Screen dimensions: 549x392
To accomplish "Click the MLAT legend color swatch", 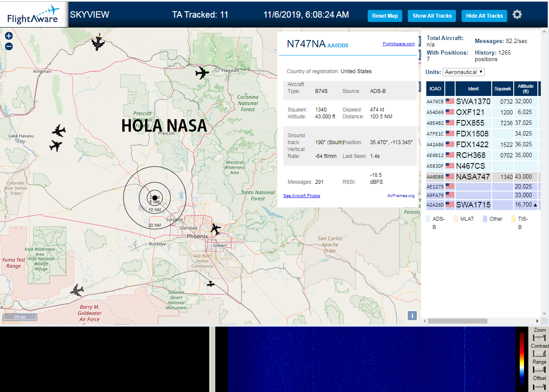I will point(456,219).
